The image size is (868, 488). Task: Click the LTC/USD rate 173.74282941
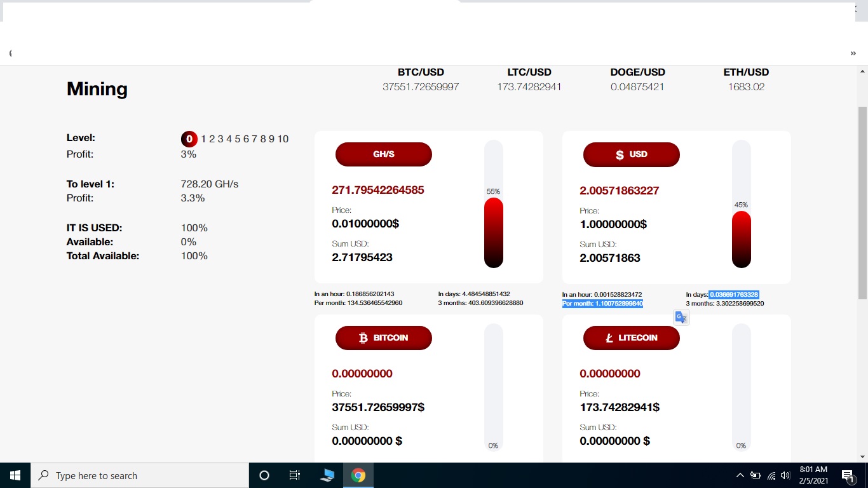529,87
